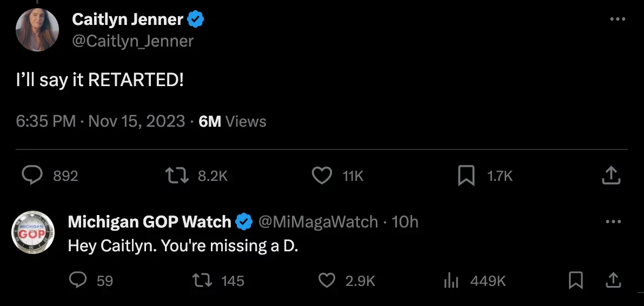
Task: View analytics for the reply with 449K views
Action: point(451,280)
